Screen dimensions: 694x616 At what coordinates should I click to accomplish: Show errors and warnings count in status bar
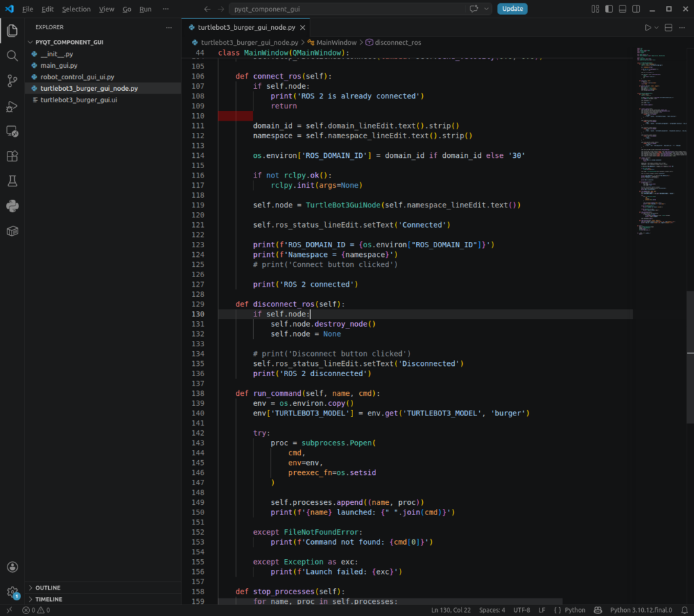pos(37,611)
